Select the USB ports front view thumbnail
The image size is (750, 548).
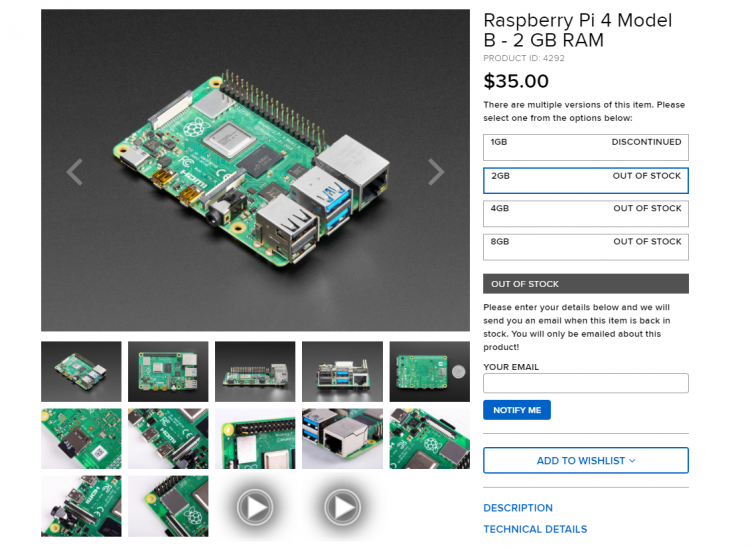coord(342,371)
